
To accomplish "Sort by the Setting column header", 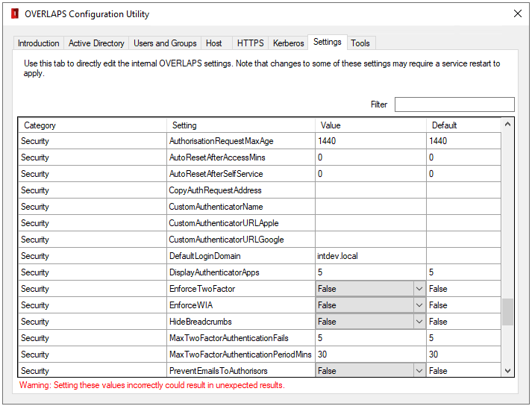I will click(241, 125).
